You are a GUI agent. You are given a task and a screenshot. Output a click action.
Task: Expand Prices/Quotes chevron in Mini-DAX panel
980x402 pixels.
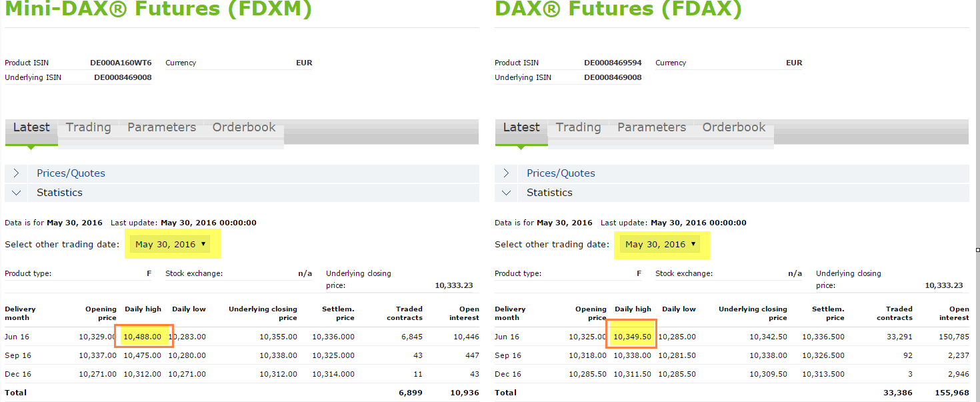(16, 173)
